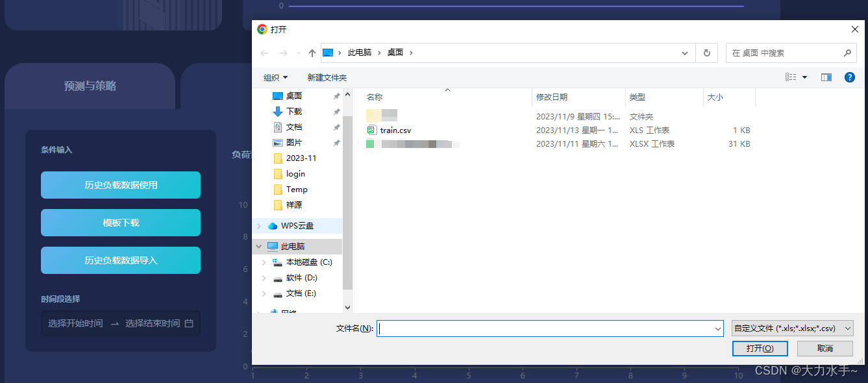Open the calendar icon in date range
The height and width of the screenshot is (383, 868).
pyautogui.click(x=189, y=323)
